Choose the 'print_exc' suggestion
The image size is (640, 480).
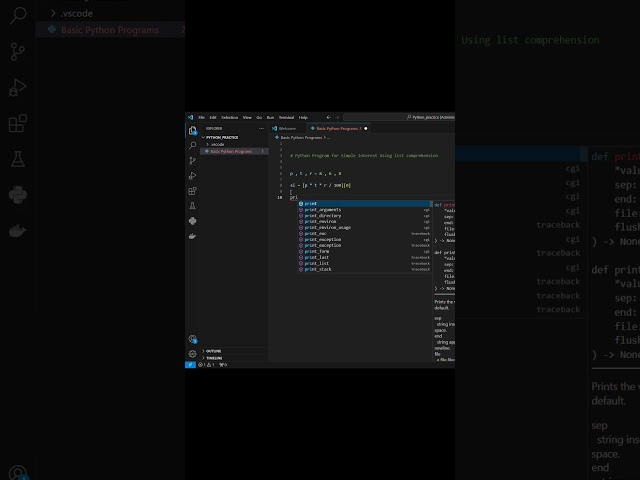pyautogui.click(x=364, y=233)
